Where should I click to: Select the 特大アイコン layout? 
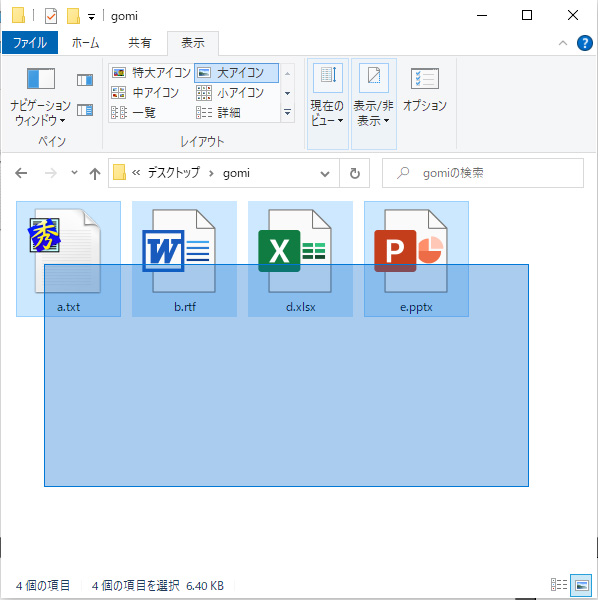151,72
